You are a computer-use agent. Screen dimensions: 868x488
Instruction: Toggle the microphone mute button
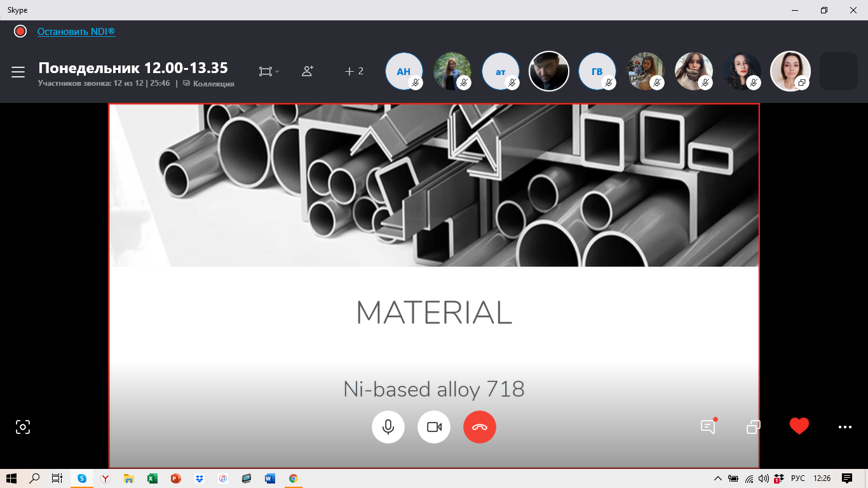(x=388, y=427)
